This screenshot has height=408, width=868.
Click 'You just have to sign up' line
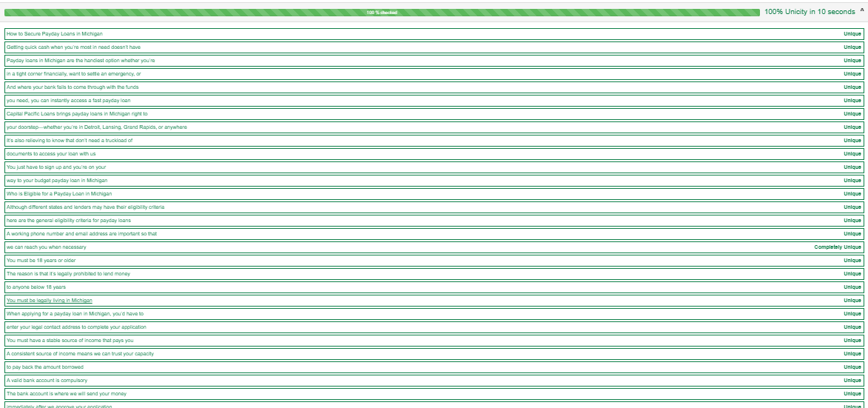pyautogui.click(x=434, y=167)
